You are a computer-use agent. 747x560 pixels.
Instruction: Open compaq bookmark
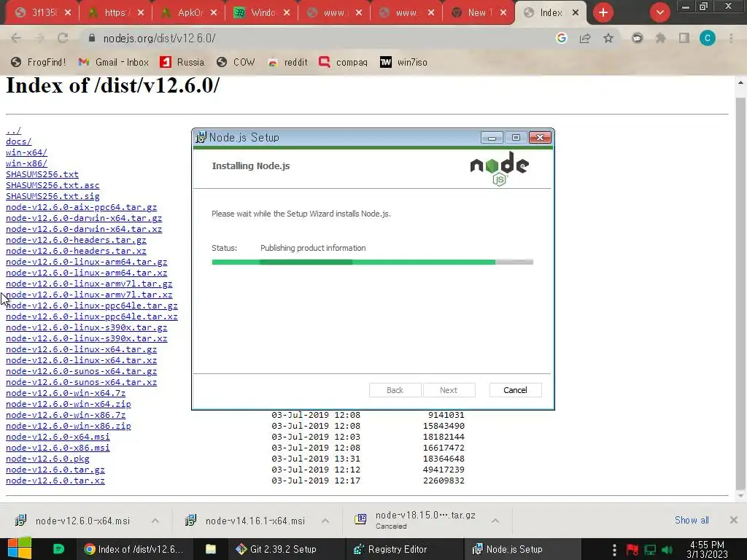coord(343,63)
